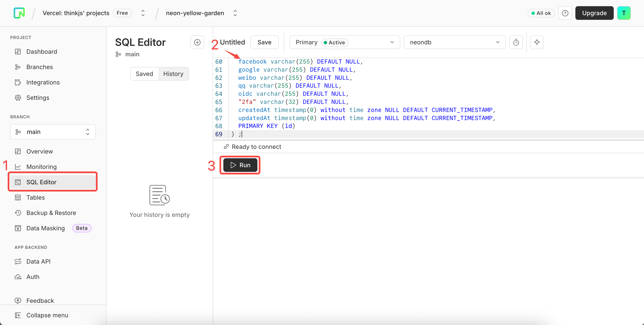This screenshot has height=325, width=644.
Task: Open the help question mark icon
Action: 565,13
